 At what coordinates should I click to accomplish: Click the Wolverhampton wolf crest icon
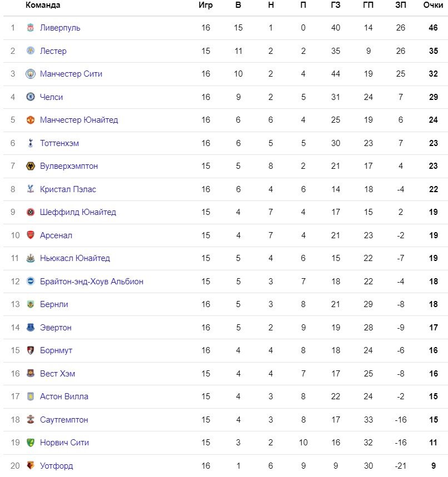[31, 166]
